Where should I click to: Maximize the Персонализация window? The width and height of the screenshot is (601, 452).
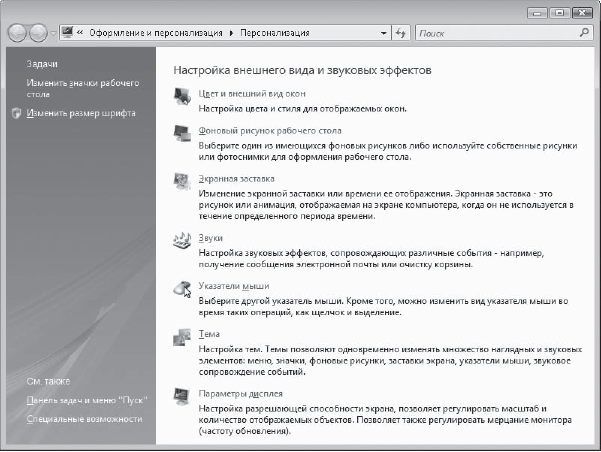coord(560,13)
